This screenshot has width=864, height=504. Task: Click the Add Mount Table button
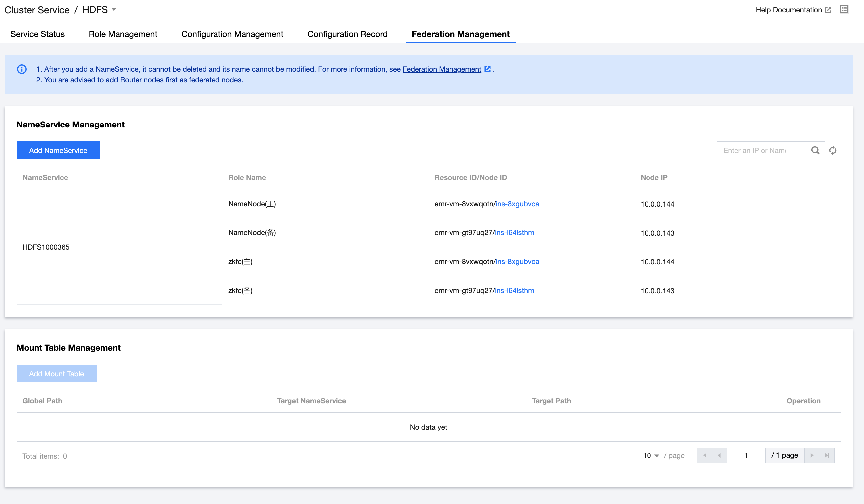tap(57, 374)
